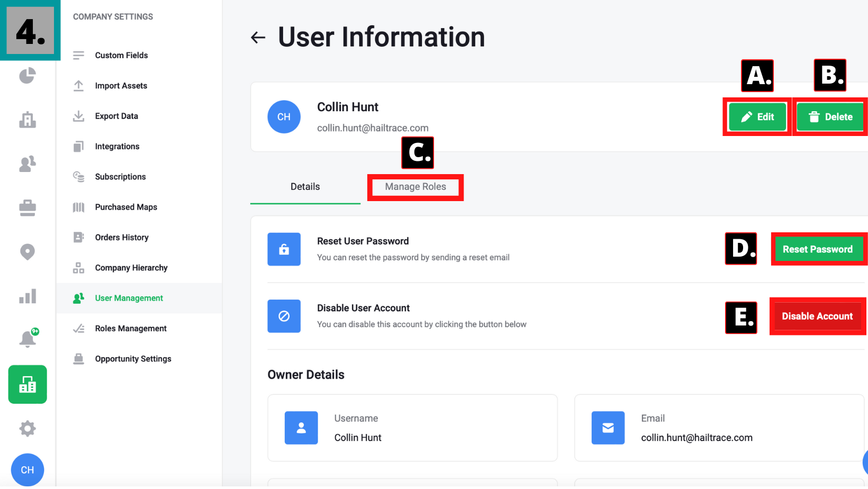Click the COMPANY SETTINGS sidebar heading
The width and height of the screenshot is (868, 489).
point(113,17)
